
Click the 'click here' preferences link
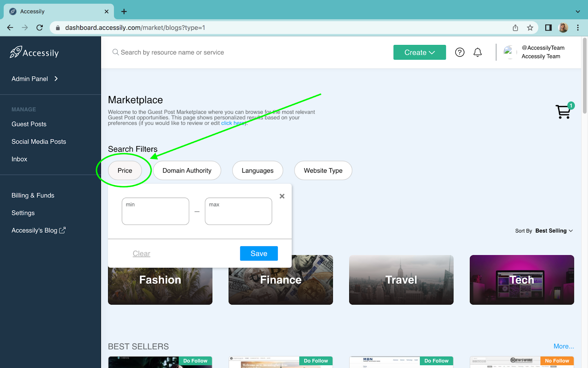233,123
